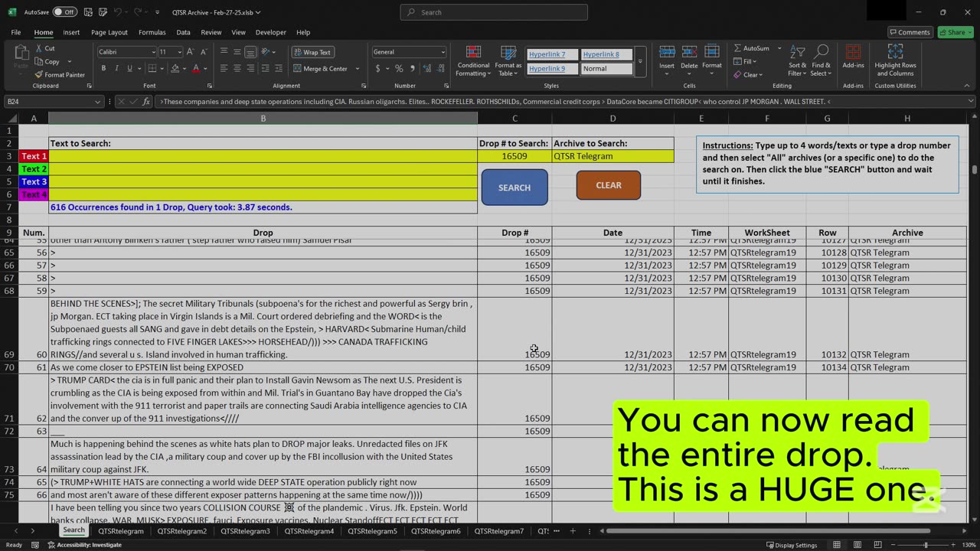Image resolution: width=980 pixels, height=551 pixels.
Task: Open the font size 11 dropdown
Action: [x=178, y=52]
